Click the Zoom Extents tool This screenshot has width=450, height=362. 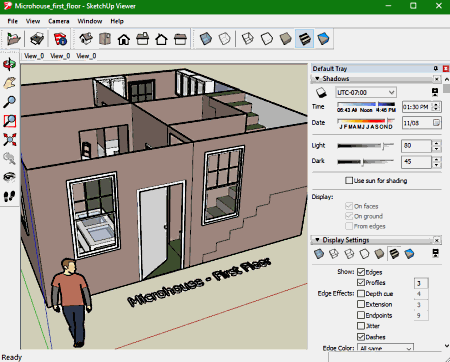[x=9, y=140]
